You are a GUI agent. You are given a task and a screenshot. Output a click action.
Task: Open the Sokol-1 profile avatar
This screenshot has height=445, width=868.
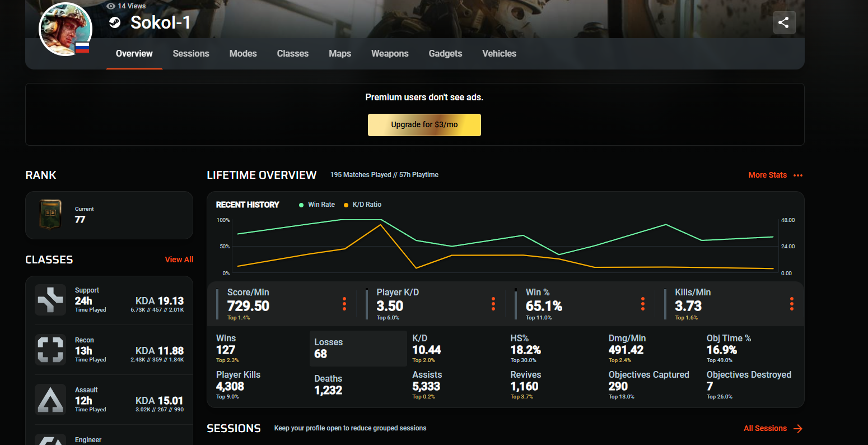pyautogui.click(x=65, y=29)
